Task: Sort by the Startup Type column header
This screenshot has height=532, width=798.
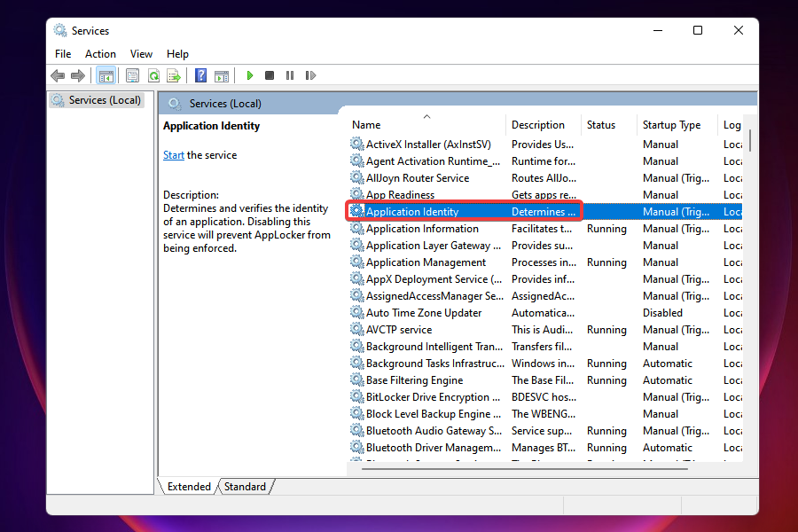Action: [671, 125]
